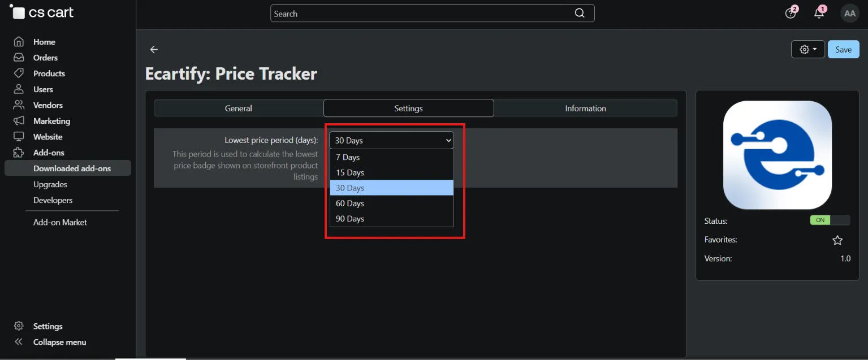Viewport: 868px width, 360px height.
Task: Click the Version value 1.0
Action: (845, 258)
